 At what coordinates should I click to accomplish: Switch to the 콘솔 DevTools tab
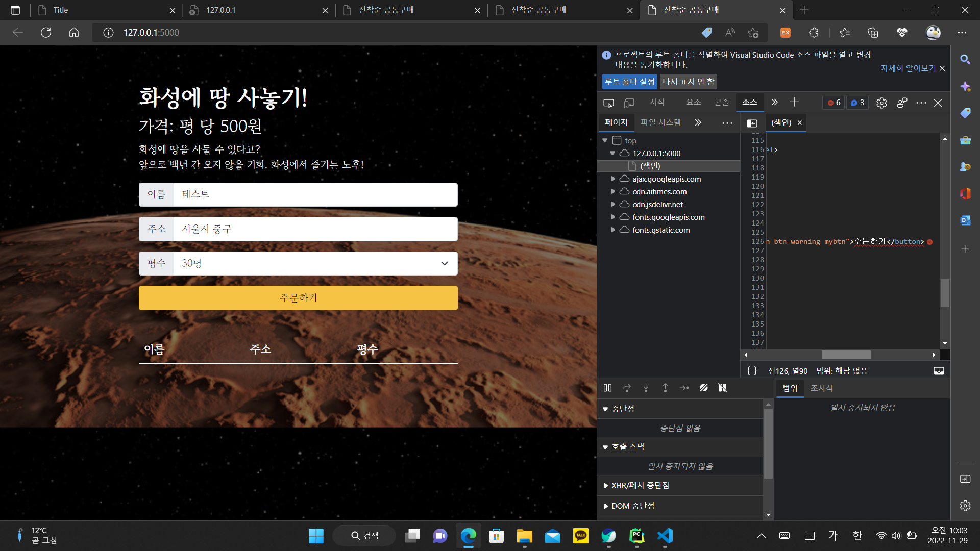click(x=721, y=102)
